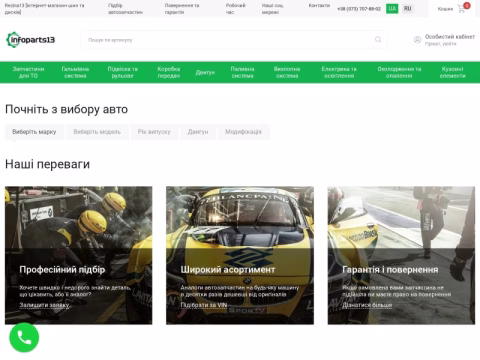Image resolution: width=480 pixels, height=360 pixels.
Task: Click the phone number in header
Action: coord(359,9)
